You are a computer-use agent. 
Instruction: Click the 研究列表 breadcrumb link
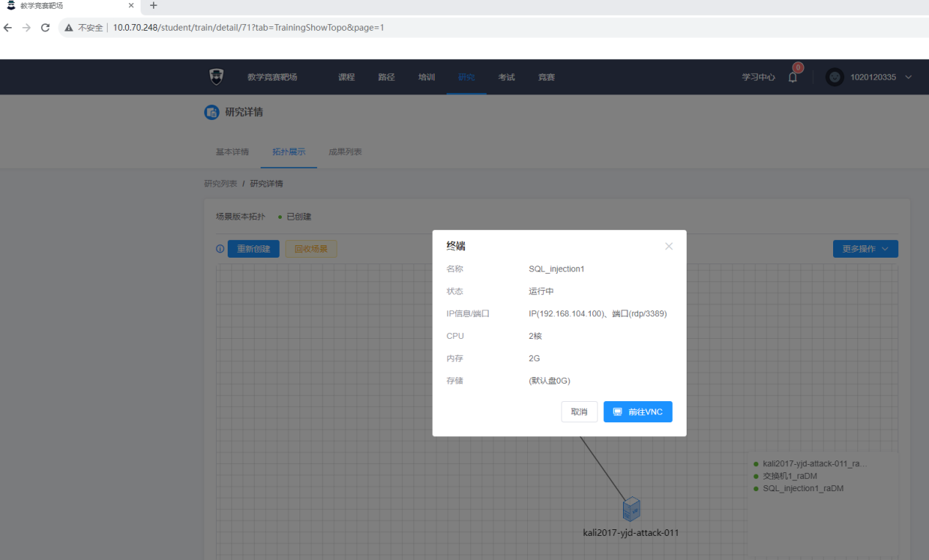220,184
